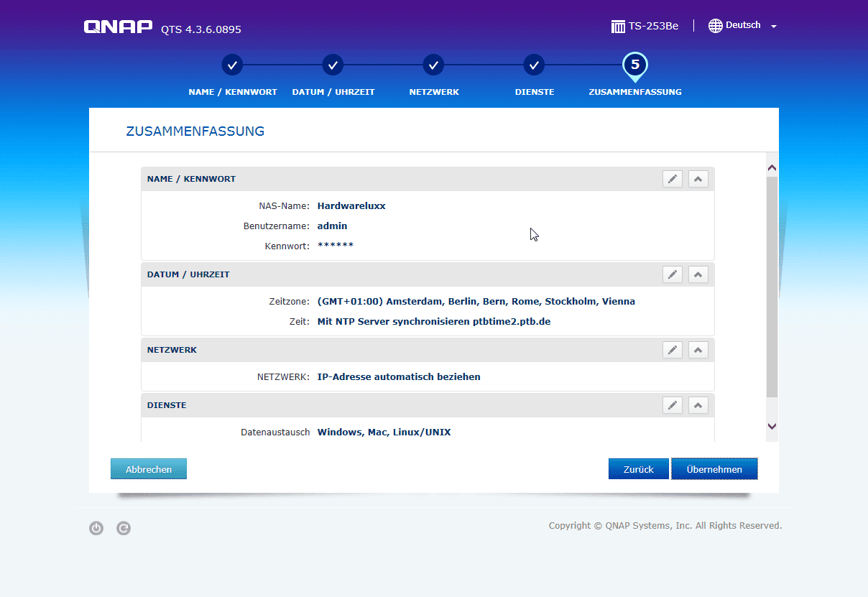868x597 pixels.
Task: Click the NAS-Name label
Action: (x=285, y=205)
